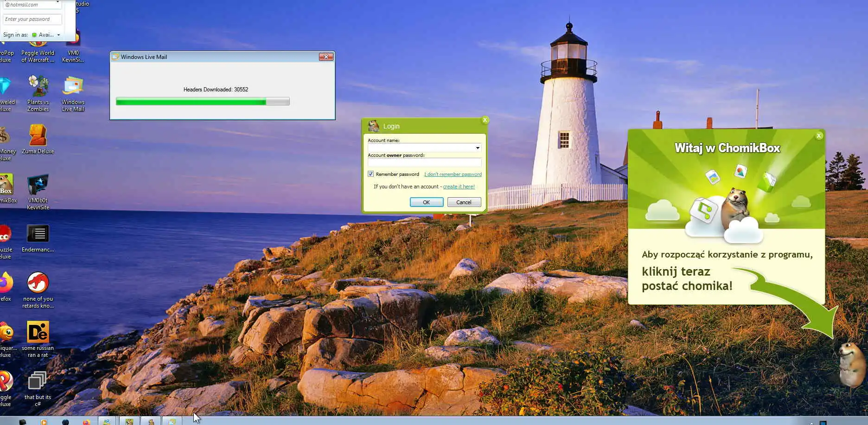Click the 'Witaj w ChomikBox' heading

[x=727, y=148]
